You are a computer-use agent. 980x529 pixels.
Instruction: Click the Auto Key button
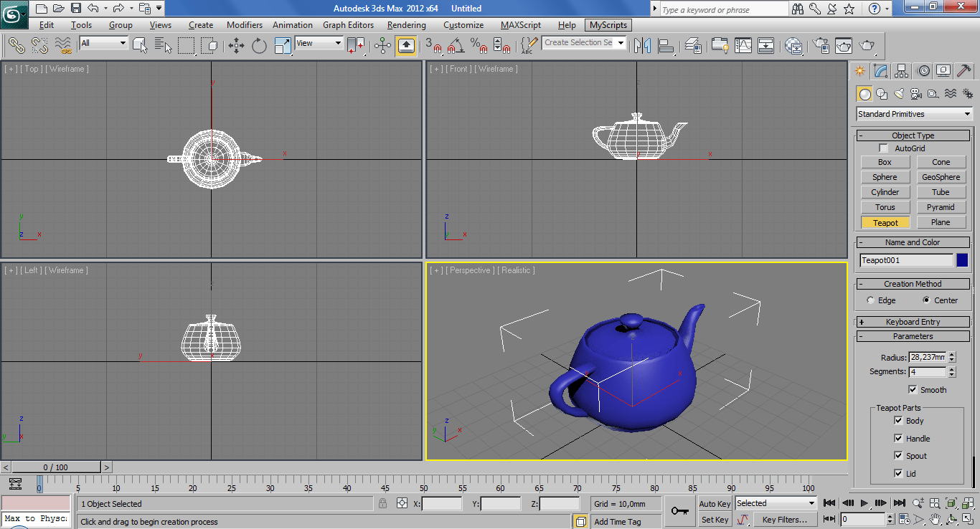click(x=715, y=504)
